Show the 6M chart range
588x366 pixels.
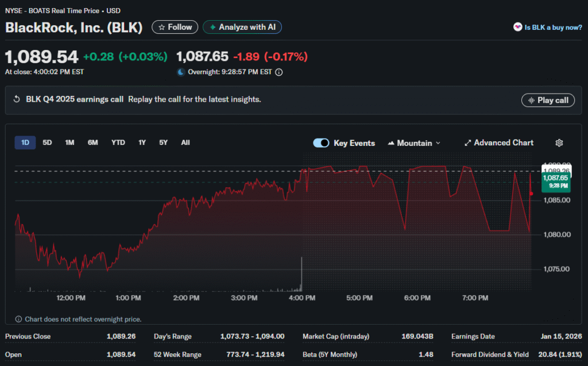[92, 142]
